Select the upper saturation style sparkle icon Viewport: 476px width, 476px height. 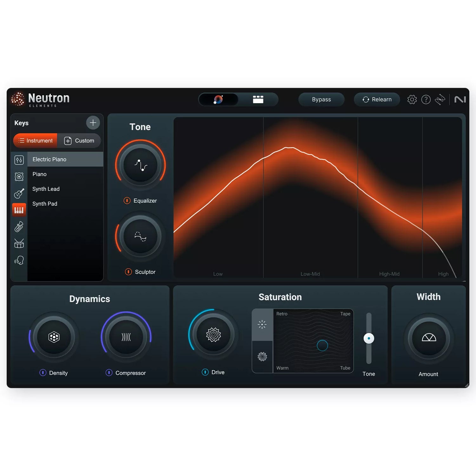[262, 325]
